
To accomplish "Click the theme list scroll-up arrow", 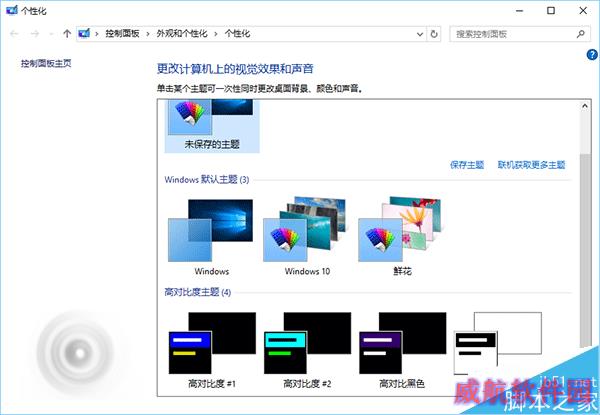I will (x=585, y=106).
